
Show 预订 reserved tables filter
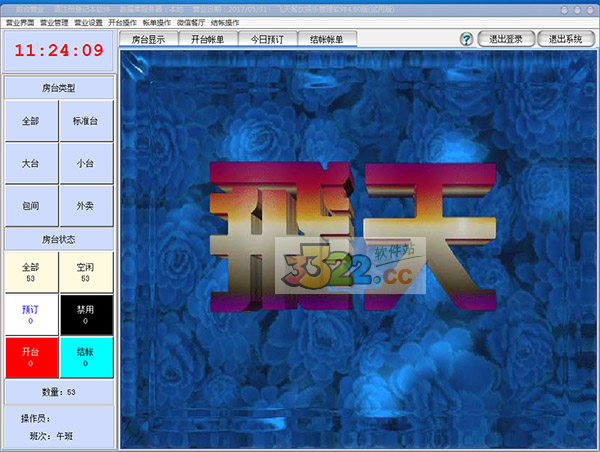click(31, 315)
